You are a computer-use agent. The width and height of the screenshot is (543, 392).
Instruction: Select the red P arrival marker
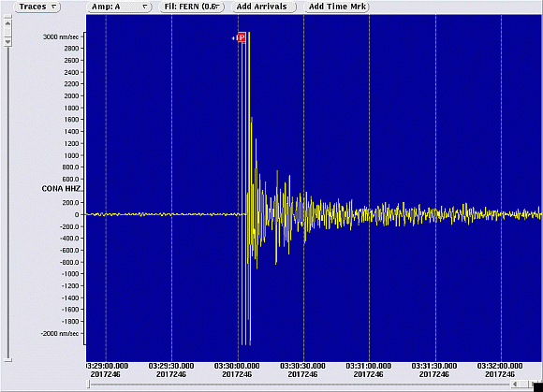tap(242, 37)
